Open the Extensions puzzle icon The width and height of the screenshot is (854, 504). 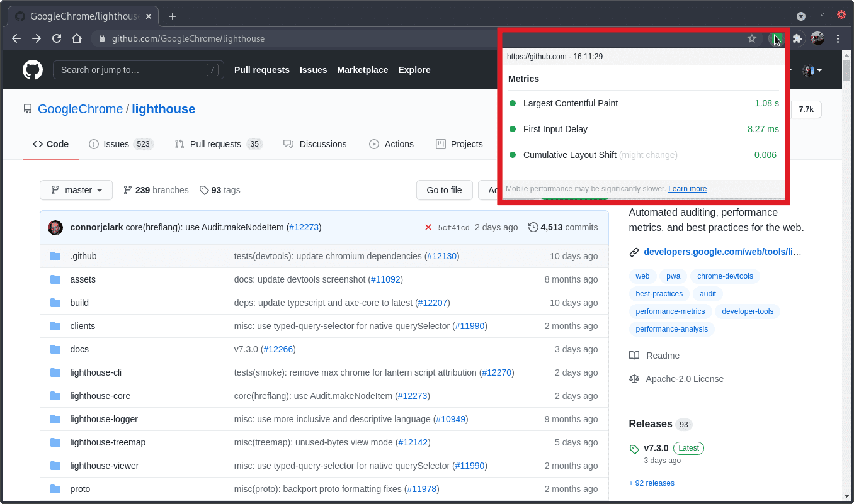click(x=797, y=38)
